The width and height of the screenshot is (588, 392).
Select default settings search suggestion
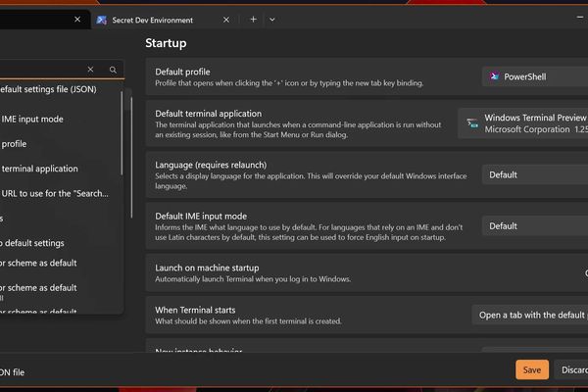point(60,243)
